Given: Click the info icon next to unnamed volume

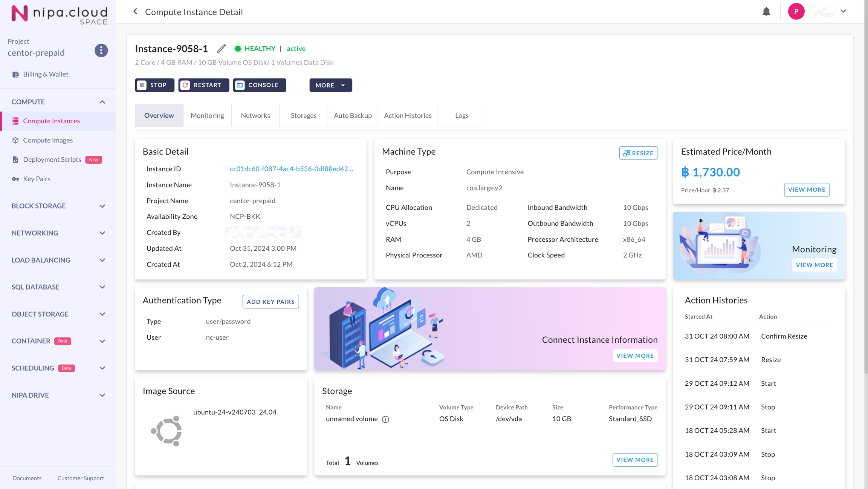Looking at the screenshot, I should tap(385, 419).
